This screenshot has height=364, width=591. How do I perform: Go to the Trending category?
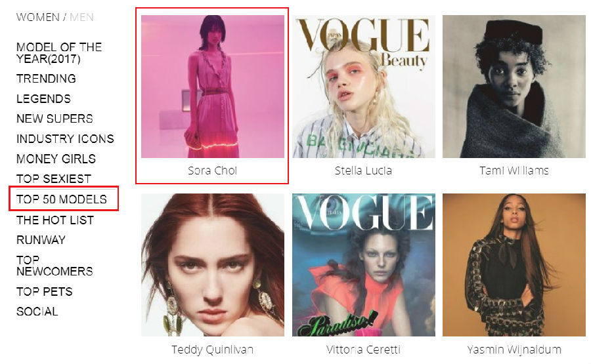click(x=46, y=78)
